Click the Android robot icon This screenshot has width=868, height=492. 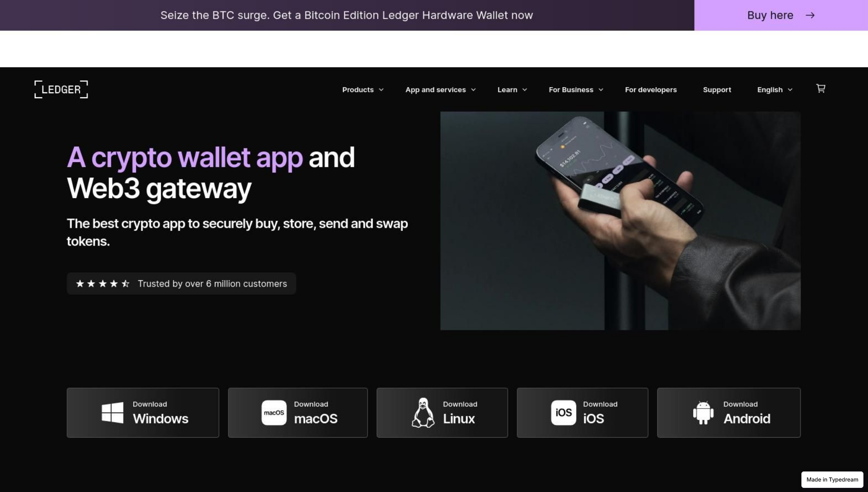pyautogui.click(x=703, y=413)
